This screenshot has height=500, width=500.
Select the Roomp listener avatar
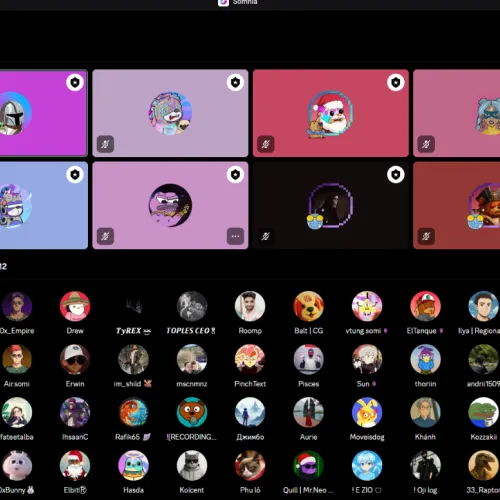pyautogui.click(x=250, y=306)
